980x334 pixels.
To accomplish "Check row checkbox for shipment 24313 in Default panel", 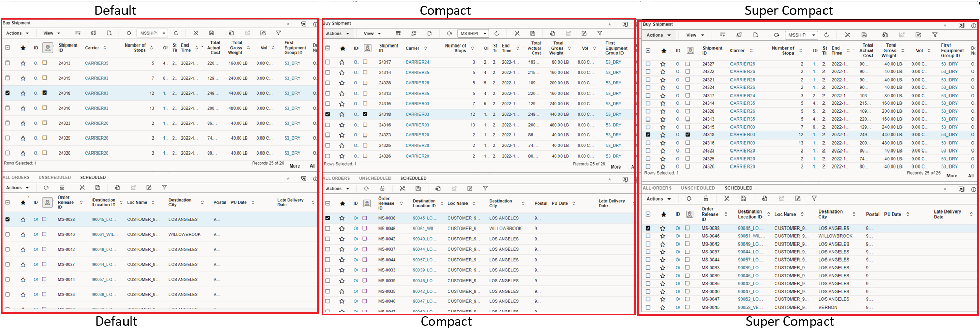I will click(x=7, y=63).
